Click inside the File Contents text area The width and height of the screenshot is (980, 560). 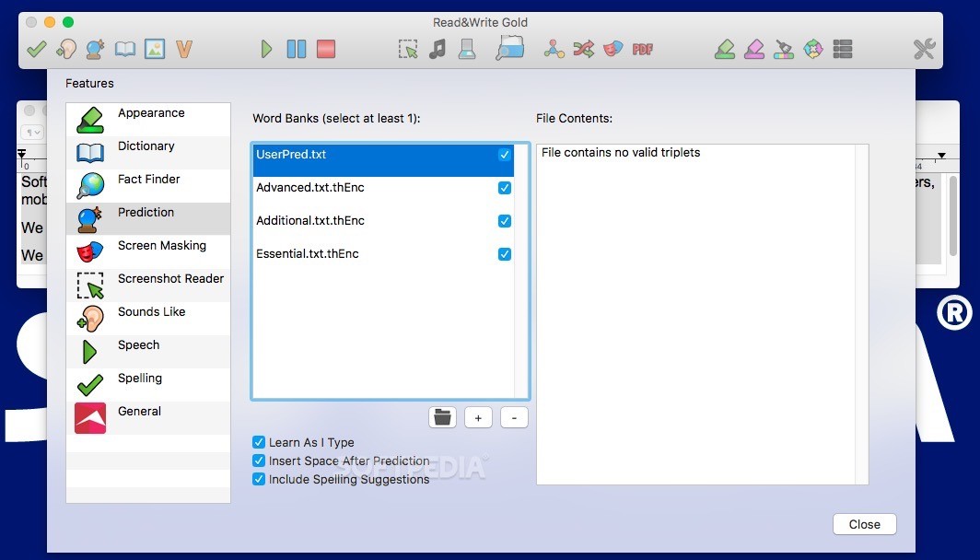(703, 314)
